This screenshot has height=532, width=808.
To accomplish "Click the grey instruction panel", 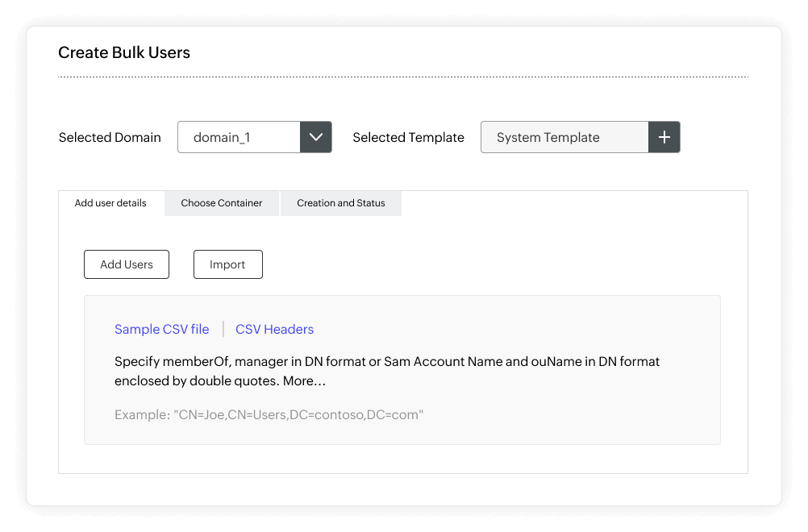I will pos(402,369).
